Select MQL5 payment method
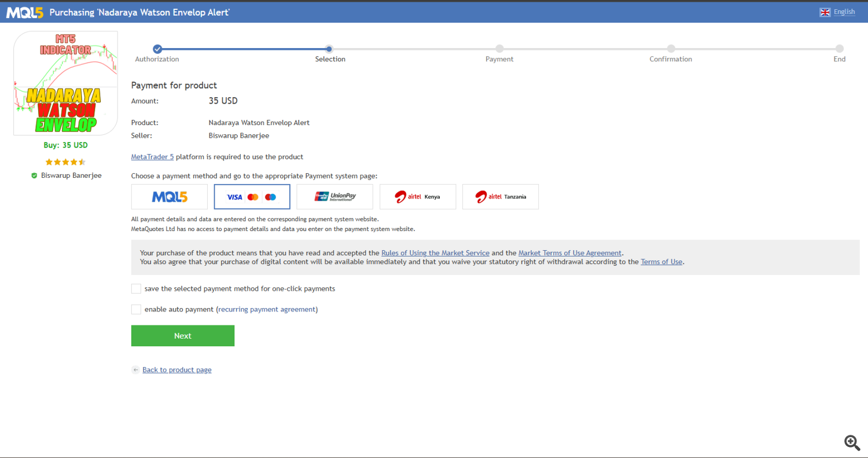 (170, 197)
